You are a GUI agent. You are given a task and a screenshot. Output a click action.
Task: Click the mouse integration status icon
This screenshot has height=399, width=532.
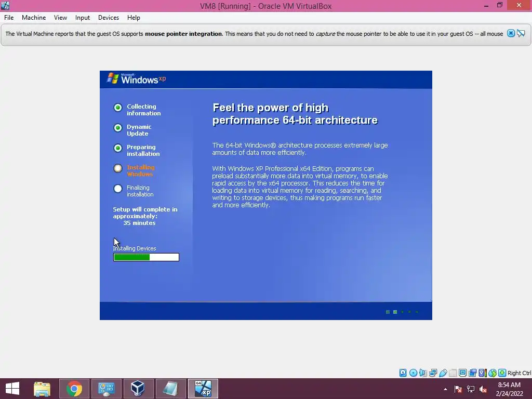[493, 373]
